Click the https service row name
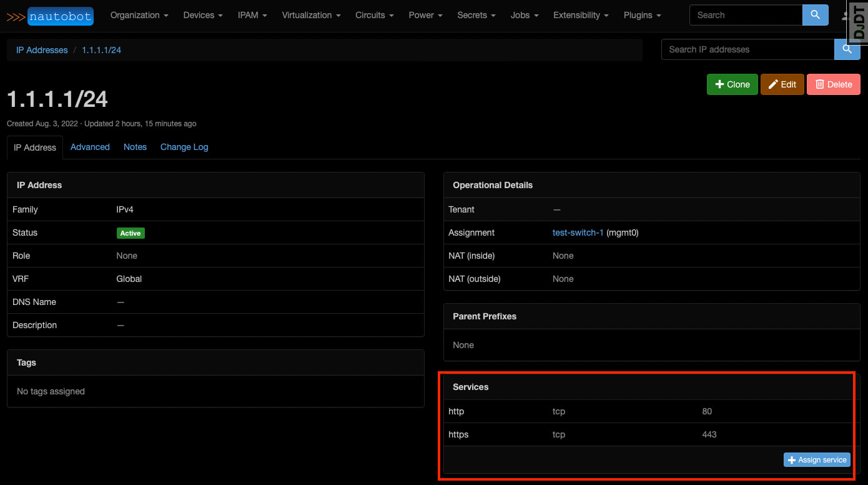 pyautogui.click(x=458, y=434)
